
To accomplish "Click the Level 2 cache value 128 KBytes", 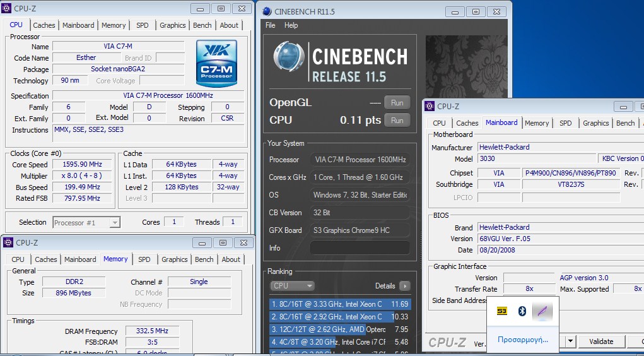I will tap(182, 187).
